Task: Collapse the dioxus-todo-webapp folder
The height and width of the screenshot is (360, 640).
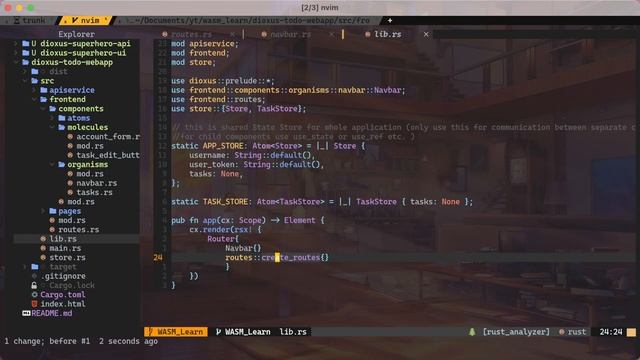Action: point(16,62)
